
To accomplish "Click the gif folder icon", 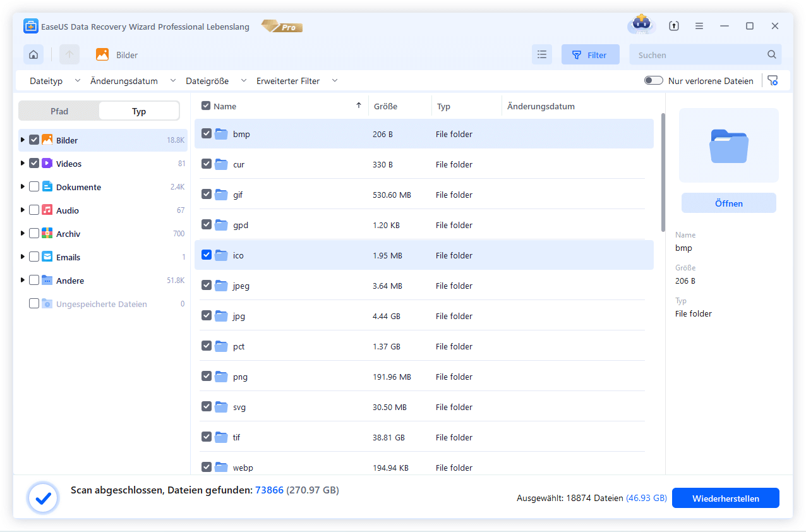I will [x=221, y=195].
